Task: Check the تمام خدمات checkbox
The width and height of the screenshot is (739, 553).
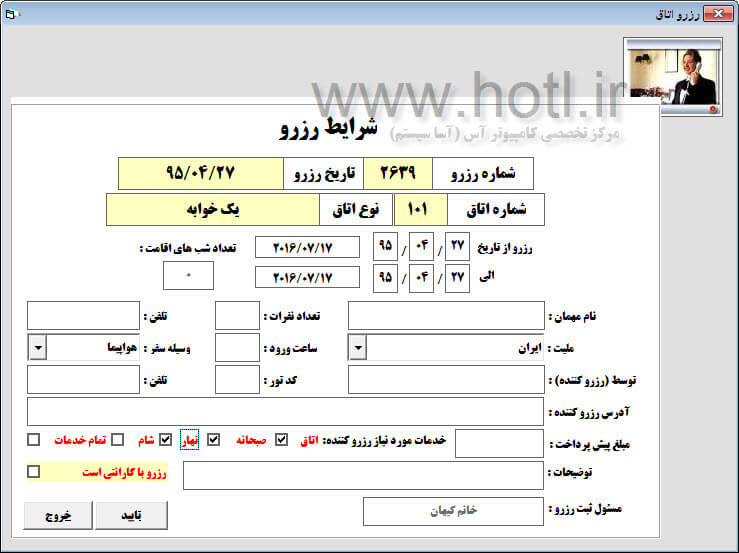Action: 34,439
